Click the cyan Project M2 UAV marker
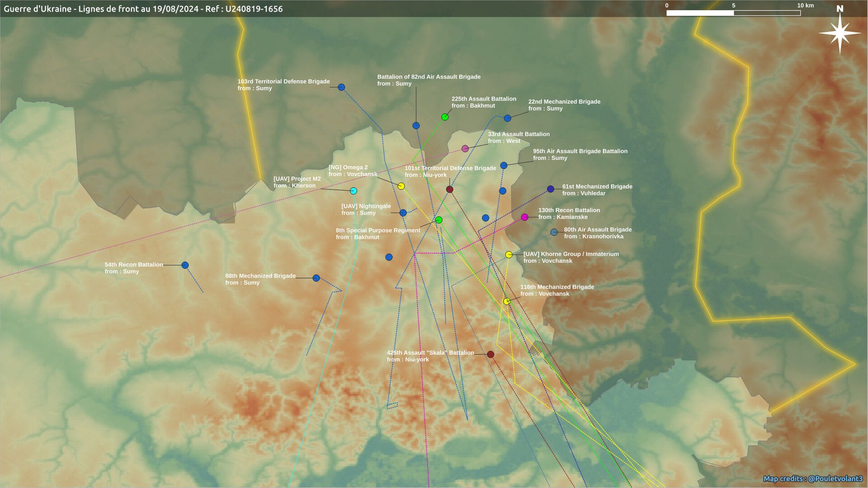This screenshot has width=868, height=488. (353, 191)
